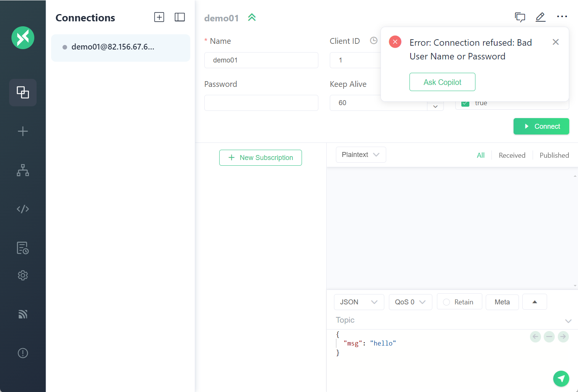The height and width of the screenshot is (392, 578).
Task: Toggle the Retain radio option
Action: [x=446, y=302]
